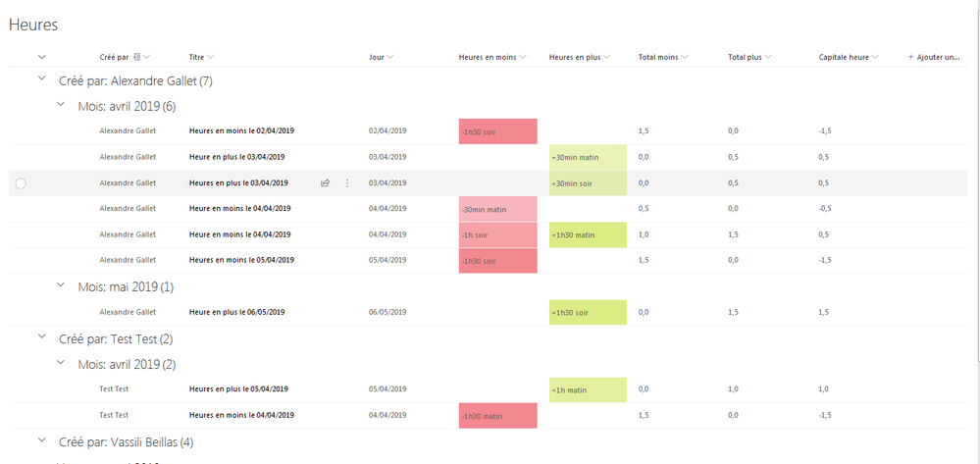The height and width of the screenshot is (464, 980).
Task: Add a column with Ajouter une colonne
Action: pos(934,57)
